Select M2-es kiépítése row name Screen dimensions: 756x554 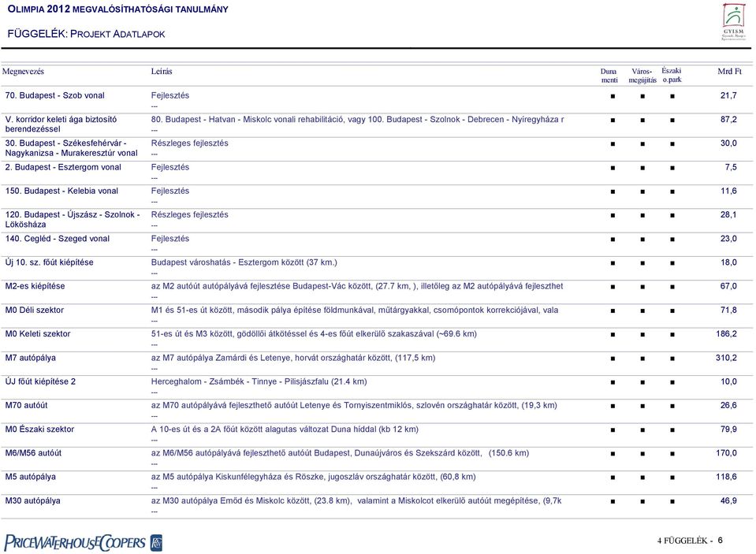point(35,286)
